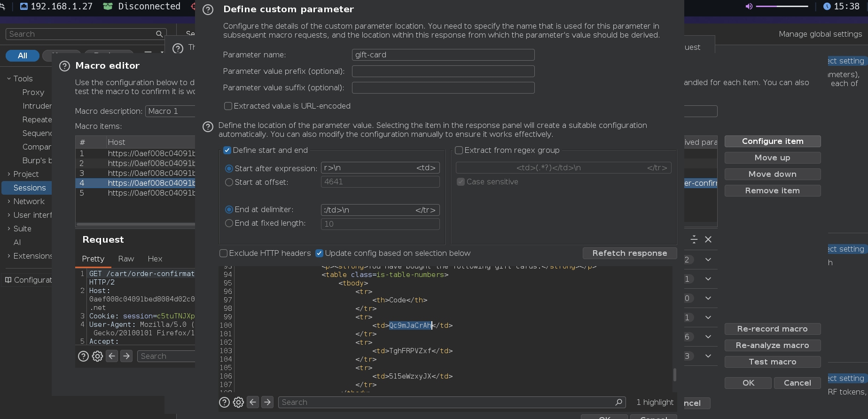
Task: Open Proxy settings in Tools
Action: (x=33, y=92)
